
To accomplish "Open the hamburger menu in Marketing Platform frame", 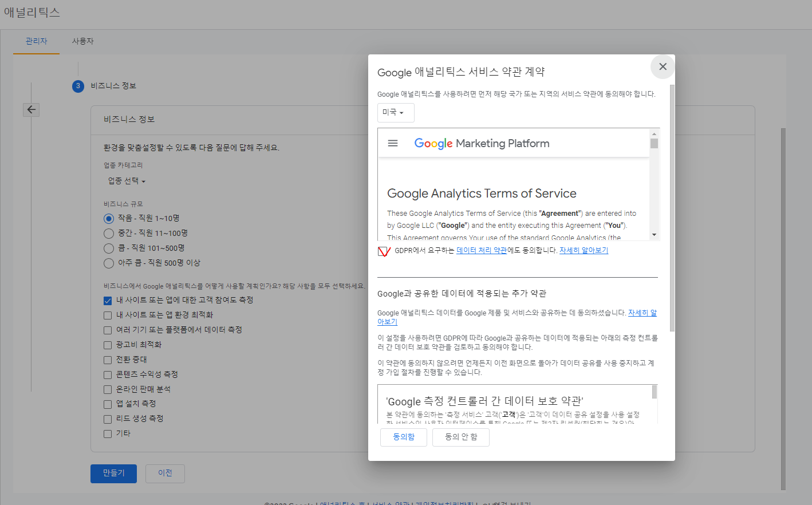I will point(393,143).
